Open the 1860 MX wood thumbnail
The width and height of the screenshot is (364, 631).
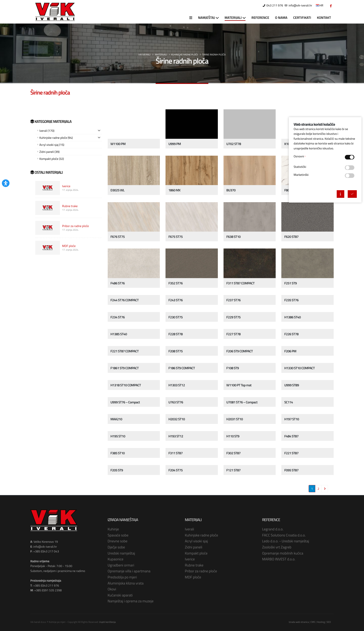point(191,170)
